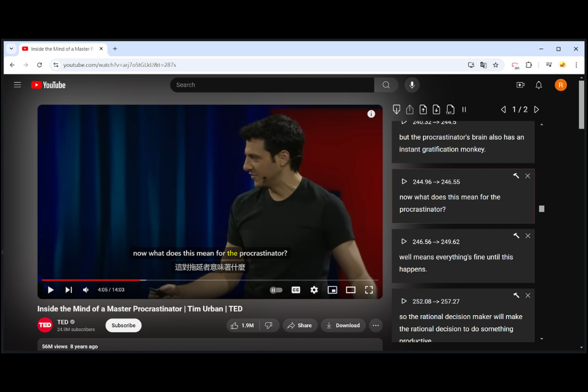Open the more actions ellipsis menu

[x=376, y=325]
